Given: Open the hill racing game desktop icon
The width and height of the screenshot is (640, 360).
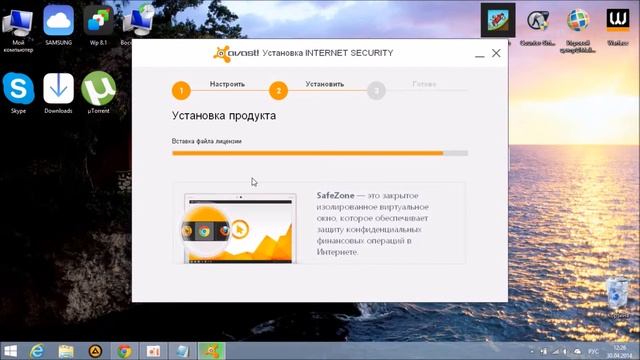Looking at the screenshot, I should 498,20.
